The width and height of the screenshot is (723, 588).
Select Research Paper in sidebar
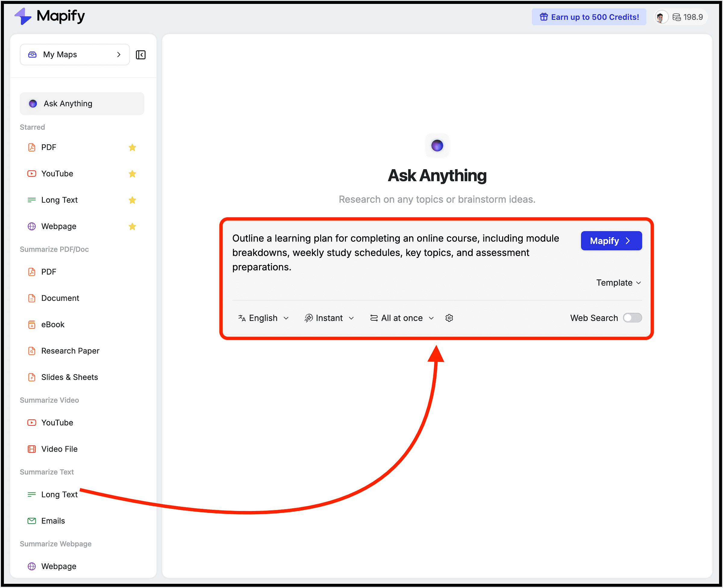70,351
